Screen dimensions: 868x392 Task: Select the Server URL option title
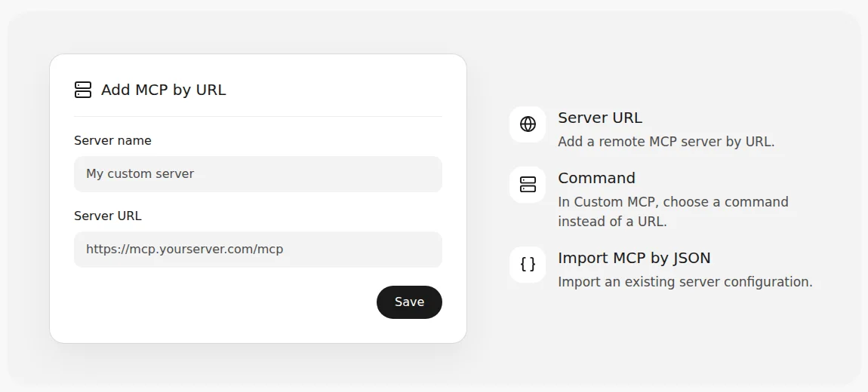click(600, 118)
